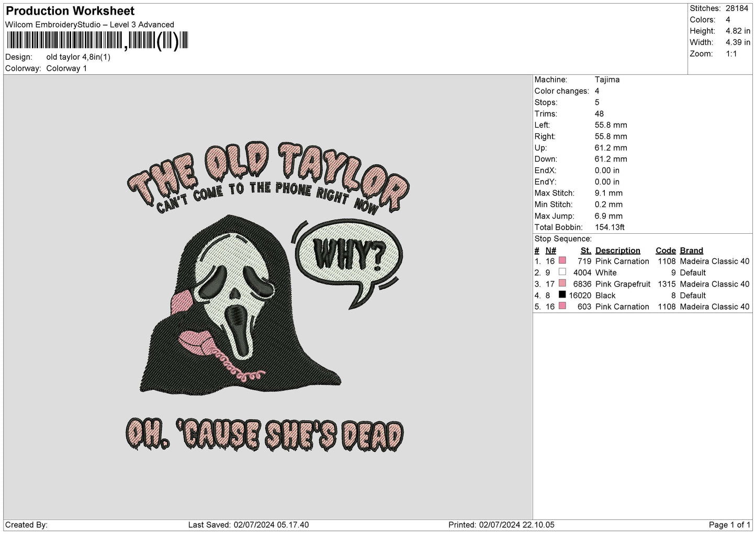The image size is (756, 534).
Task: Click the Pink Carnation swatch in row 1
Action: click(x=562, y=260)
